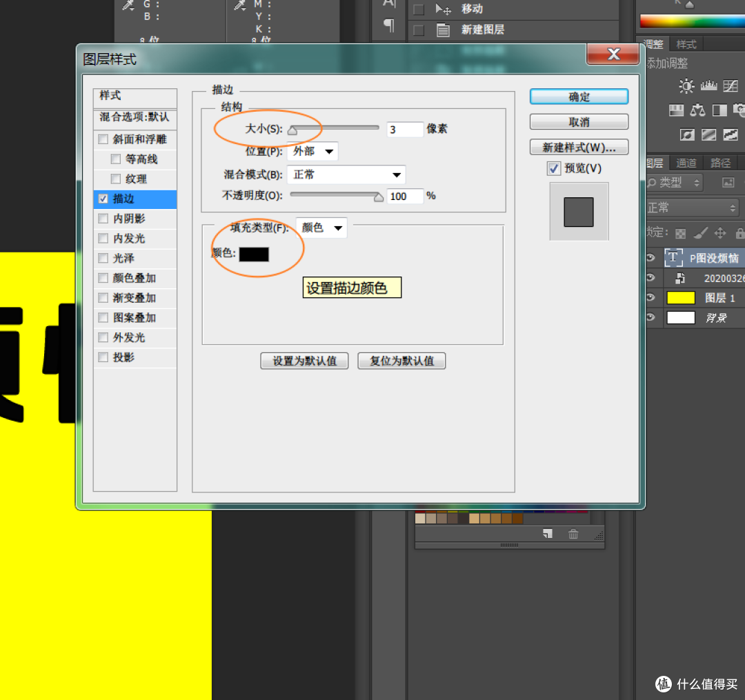Uncheck the 预览(V) preview checkbox
The width and height of the screenshot is (745, 700).
[x=553, y=168]
